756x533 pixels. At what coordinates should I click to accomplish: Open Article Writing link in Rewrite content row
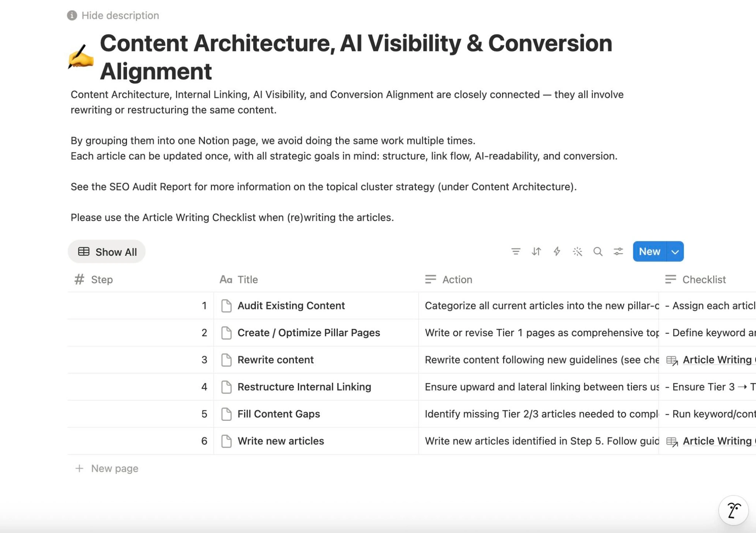point(719,360)
